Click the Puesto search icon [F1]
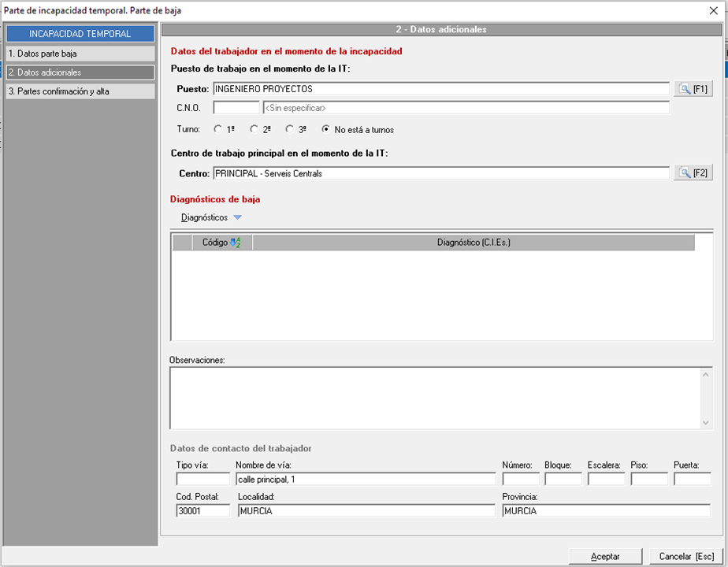Viewport: 728px width, 567px height. 693,89
